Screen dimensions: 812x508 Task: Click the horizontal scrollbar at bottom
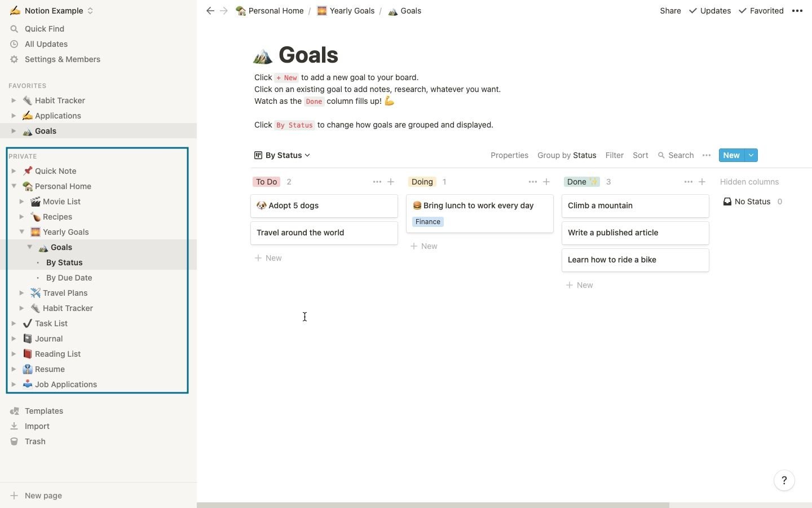tap(433, 505)
